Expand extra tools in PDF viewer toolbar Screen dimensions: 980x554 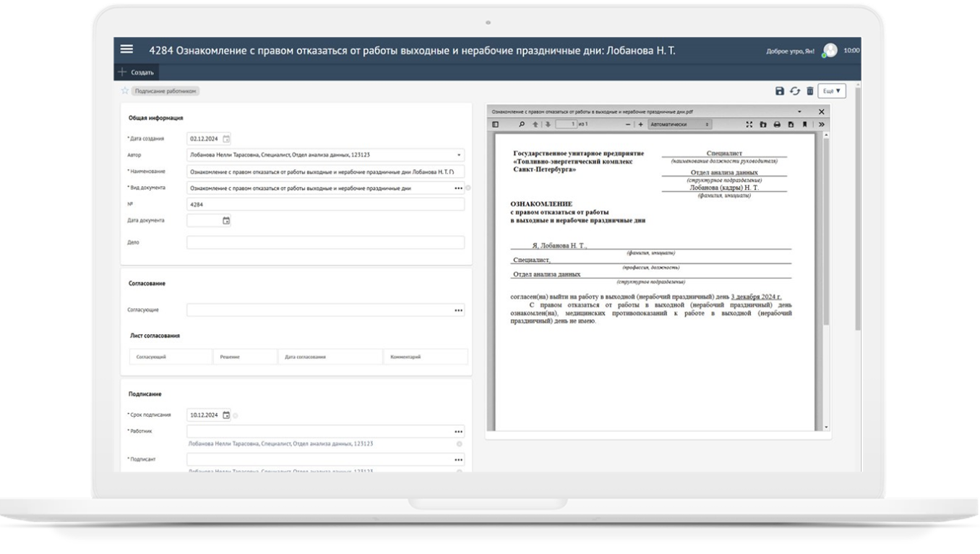click(x=821, y=124)
